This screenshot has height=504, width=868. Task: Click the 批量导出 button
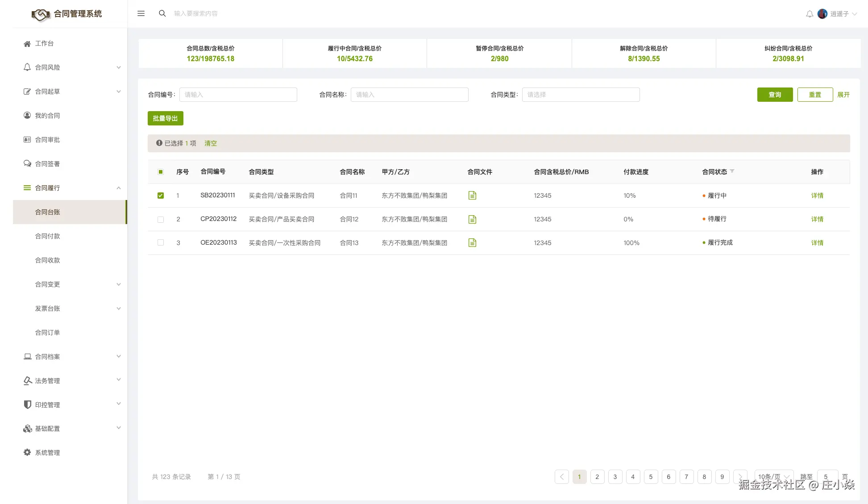point(165,118)
